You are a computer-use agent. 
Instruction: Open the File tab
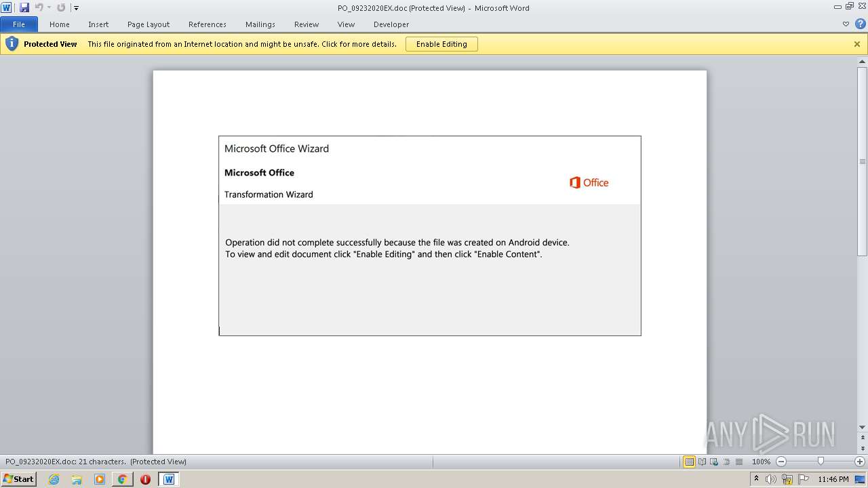[19, 24]
